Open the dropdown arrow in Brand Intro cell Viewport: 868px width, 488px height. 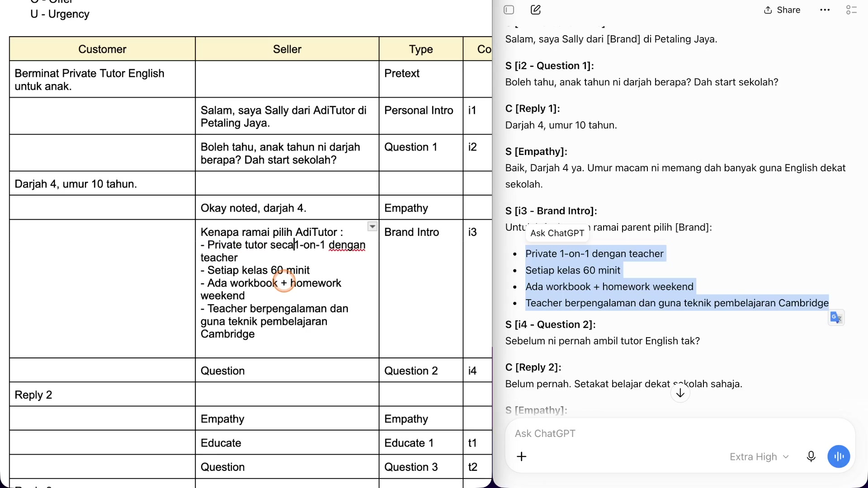pos(372,226)
